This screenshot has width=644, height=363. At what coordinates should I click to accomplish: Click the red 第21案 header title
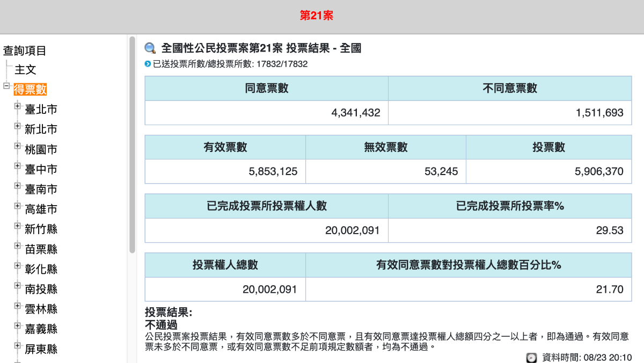pos(317,16)
